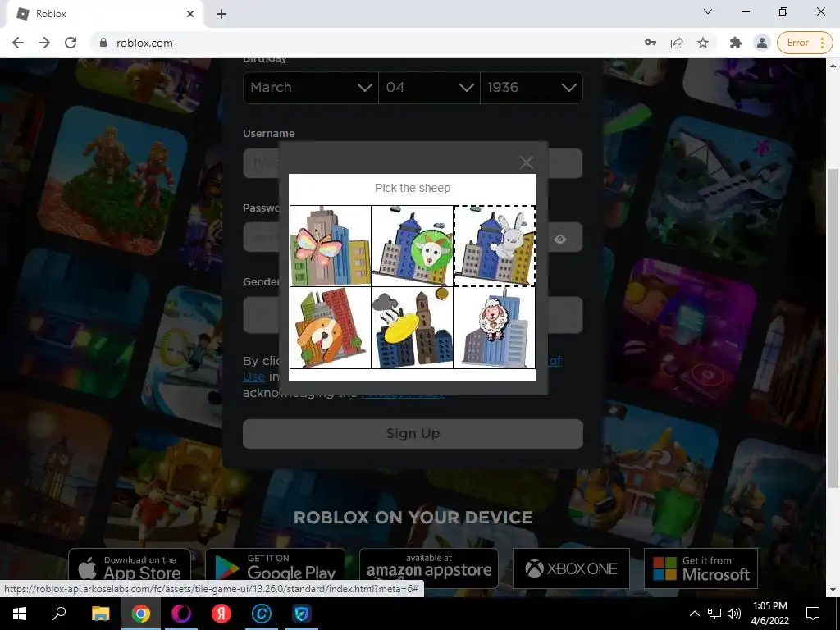Show hidden system tray icons
This screenshot has width=840, height=630.
click(x=694, y=614)
